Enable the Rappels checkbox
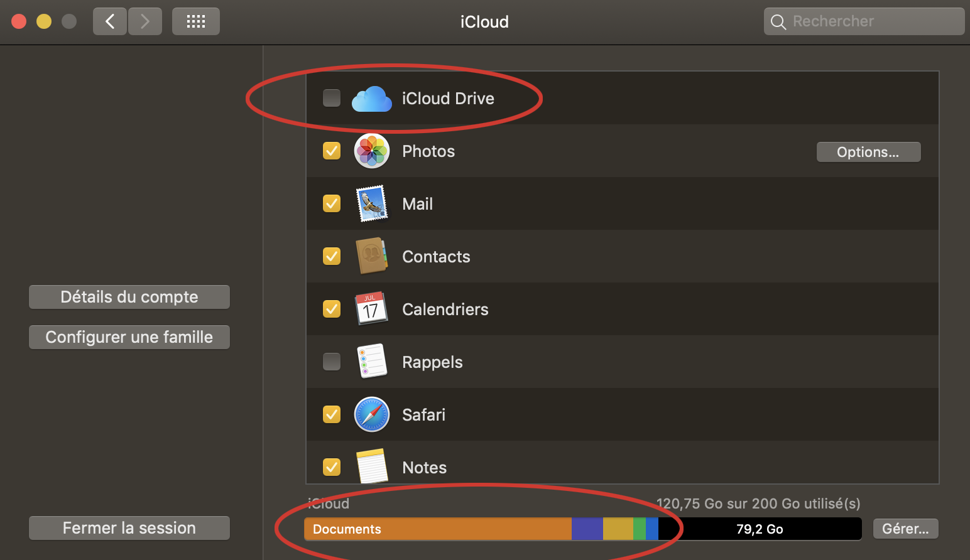The width and height of the screenshot is (970, 560). click(332, 362)
